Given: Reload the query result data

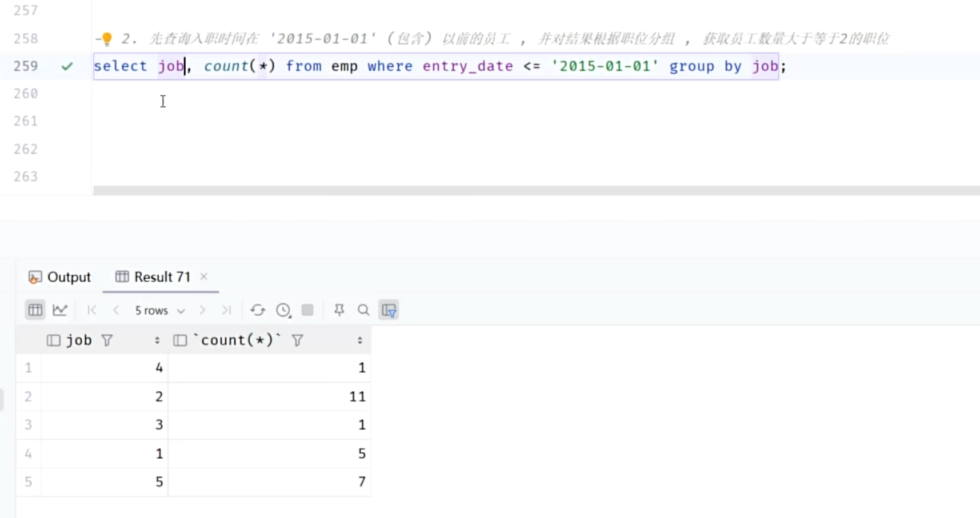Looking at the screenshot, I should click(258, 310).
